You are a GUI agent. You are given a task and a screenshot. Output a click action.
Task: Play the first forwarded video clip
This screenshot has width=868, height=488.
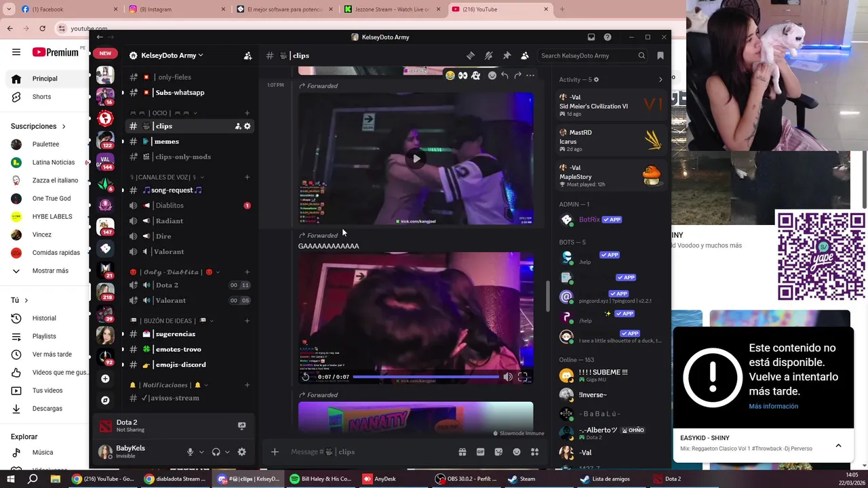click(x=416, y=159)
